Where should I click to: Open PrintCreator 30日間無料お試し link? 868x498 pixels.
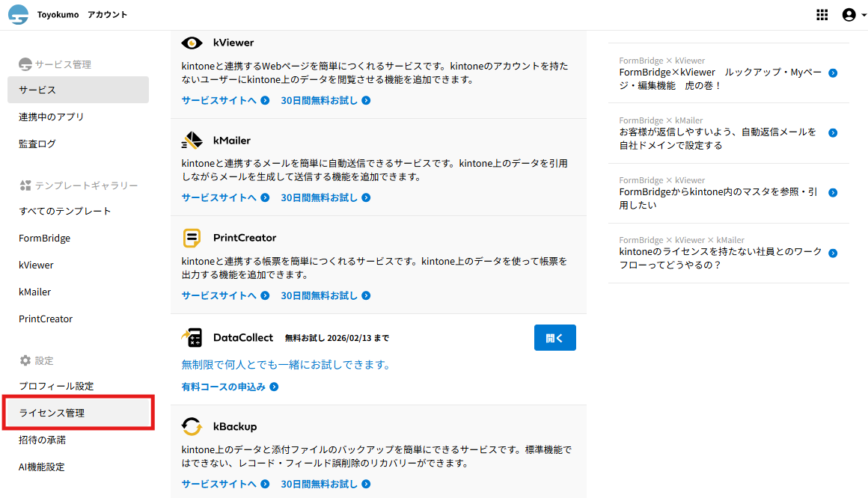[325, 295]
